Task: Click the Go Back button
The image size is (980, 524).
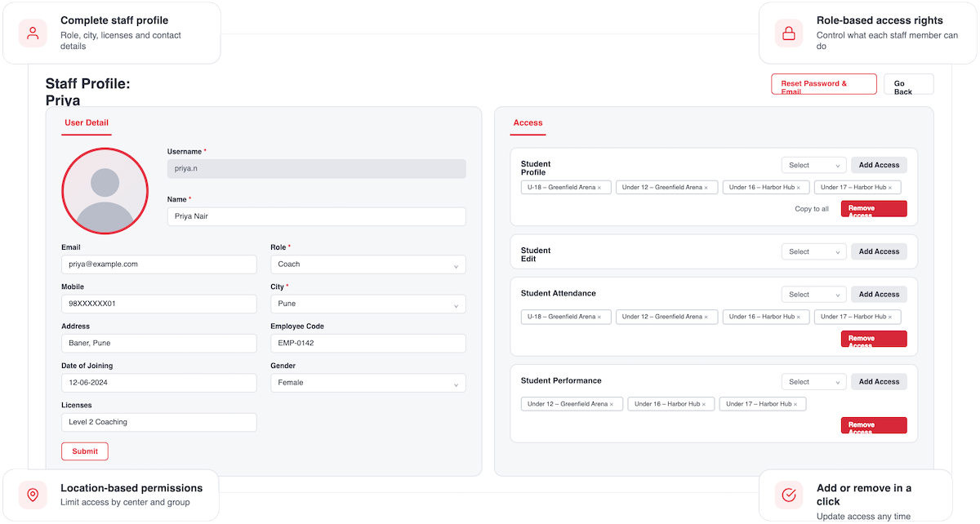Action: coord(909,84)
